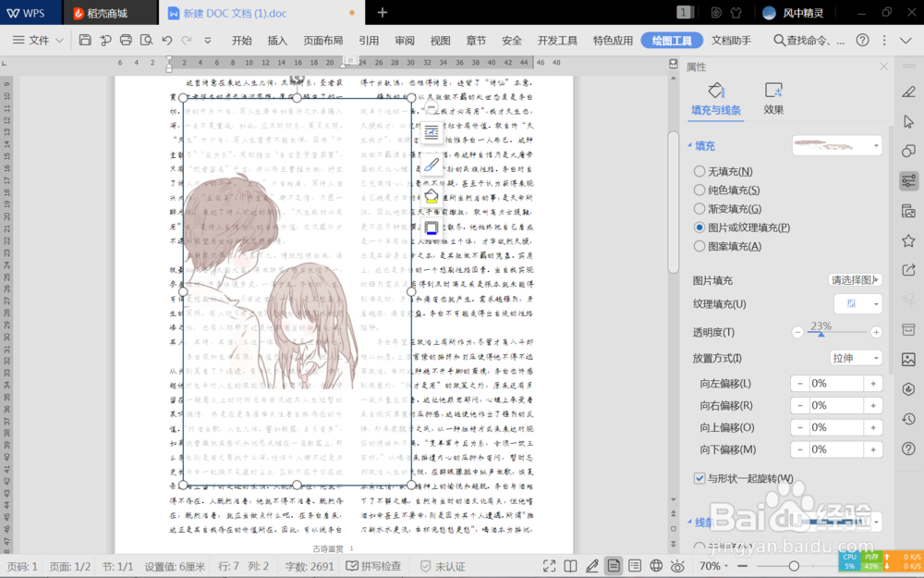This screenshot has height=578, width=924.
Task: Click the zoom slider handle in status bar
Action: pyautogui.click(x=794, y=566)
